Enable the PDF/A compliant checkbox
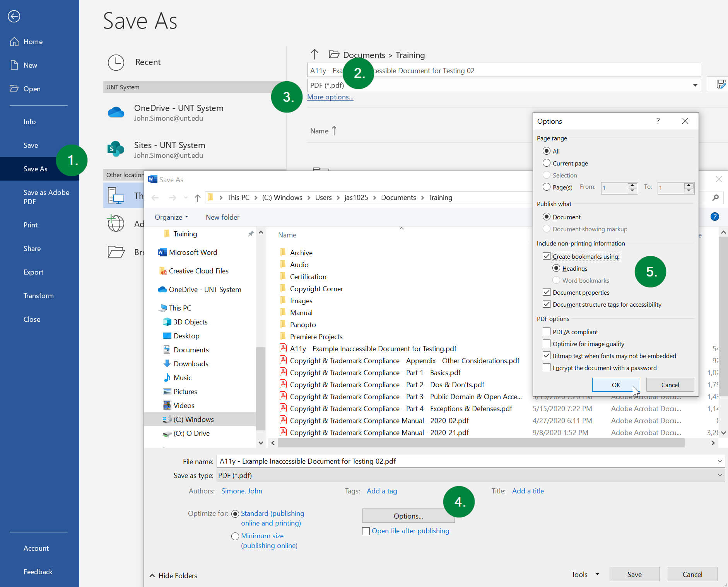Screen dimensions: 728x587 click(547, 332)
